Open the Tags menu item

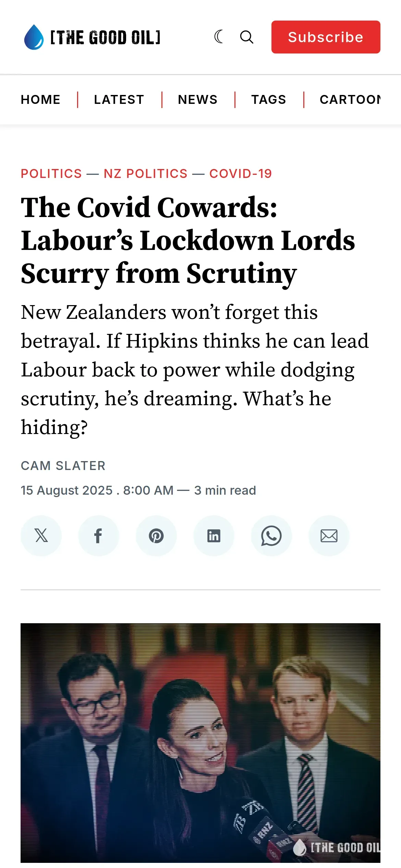click(269, 99)
